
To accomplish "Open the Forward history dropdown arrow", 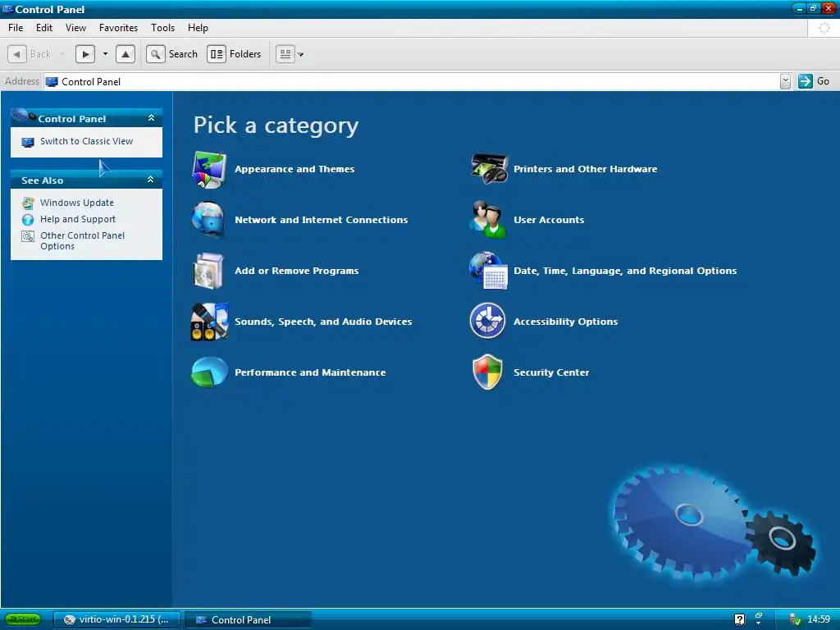I will (105, 54).
